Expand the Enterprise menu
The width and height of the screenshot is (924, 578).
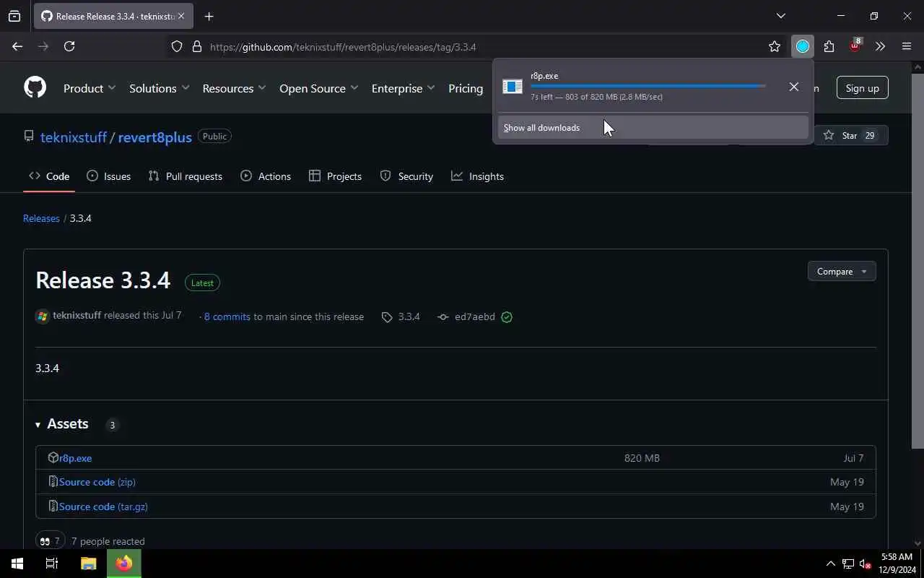(404, 88)
